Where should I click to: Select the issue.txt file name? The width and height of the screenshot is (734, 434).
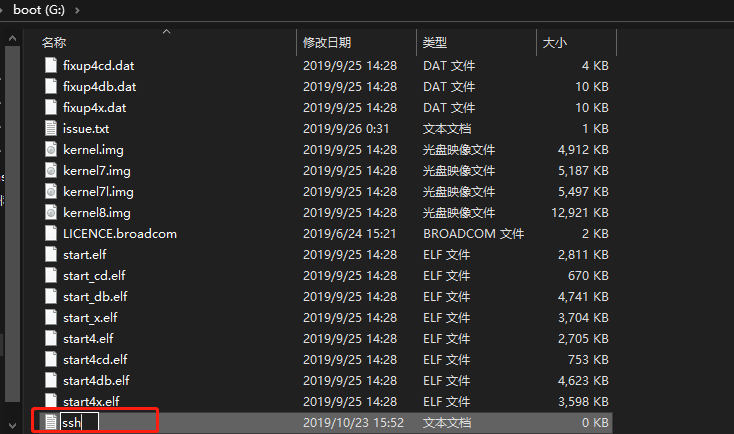point(86,129)
